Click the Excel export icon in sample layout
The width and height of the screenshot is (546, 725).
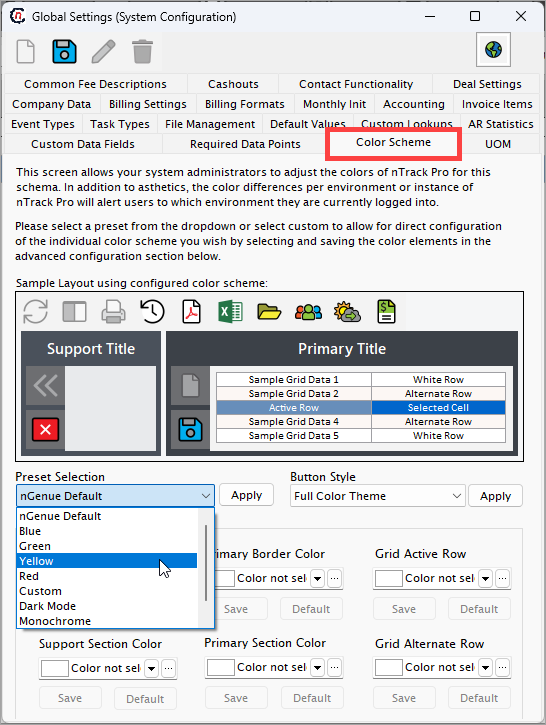pos(231,311)
